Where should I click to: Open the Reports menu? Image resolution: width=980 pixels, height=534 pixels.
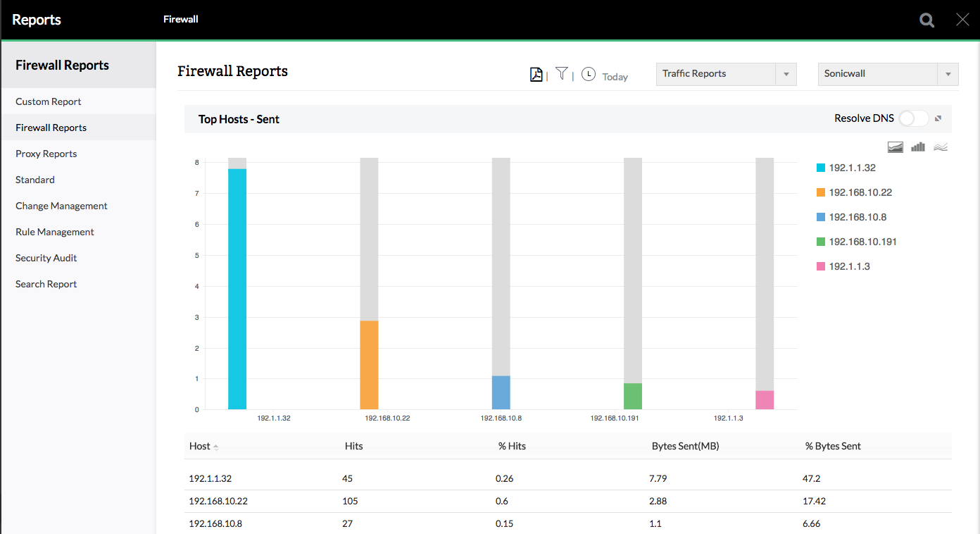coord(36,20)
